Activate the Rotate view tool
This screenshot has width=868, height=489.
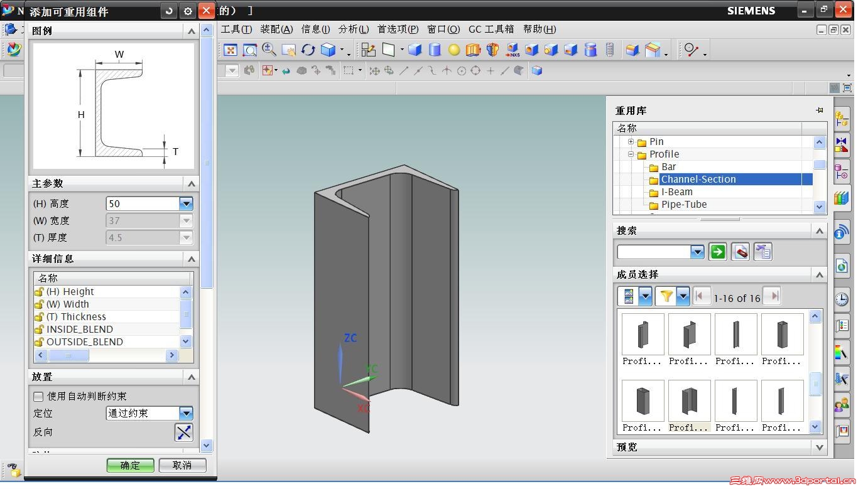[x=308, y=50]
